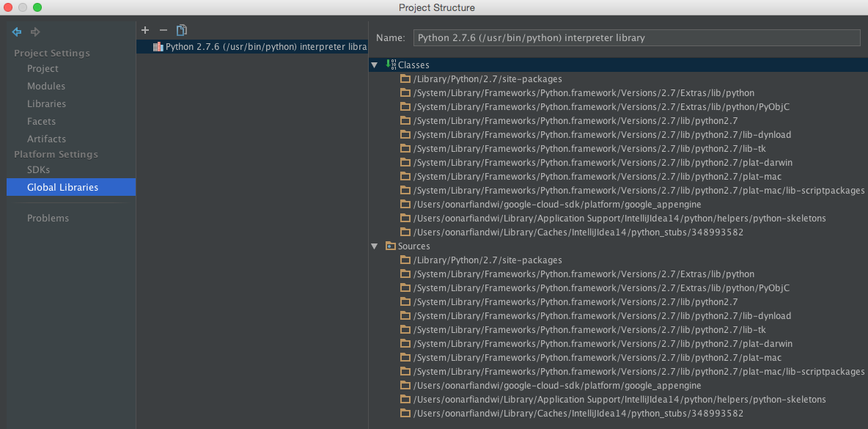Select Global Libraries in sidebar
The width and height of the screenshot is (868, 429).
click(x=62, y=187)
